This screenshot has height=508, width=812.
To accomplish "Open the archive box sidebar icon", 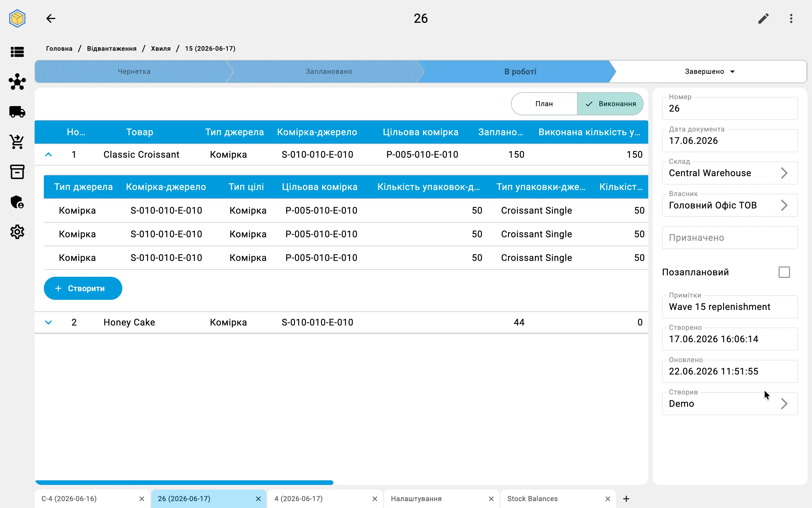I will [x=17, y=172].
